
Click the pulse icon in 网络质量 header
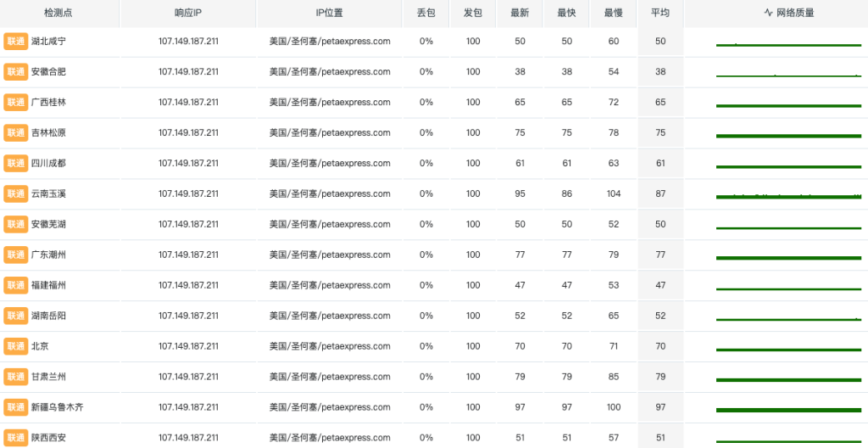[x=768, y=13]
